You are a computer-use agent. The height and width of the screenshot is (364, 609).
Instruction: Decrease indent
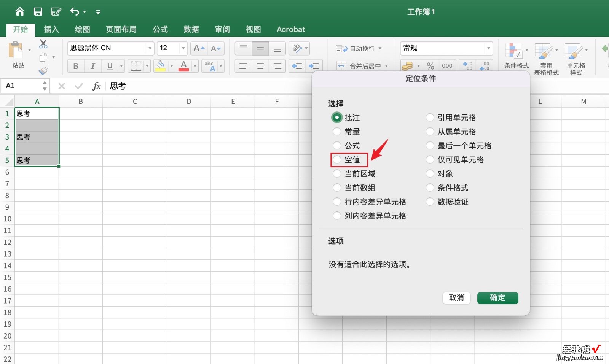(x=297, y=66)
